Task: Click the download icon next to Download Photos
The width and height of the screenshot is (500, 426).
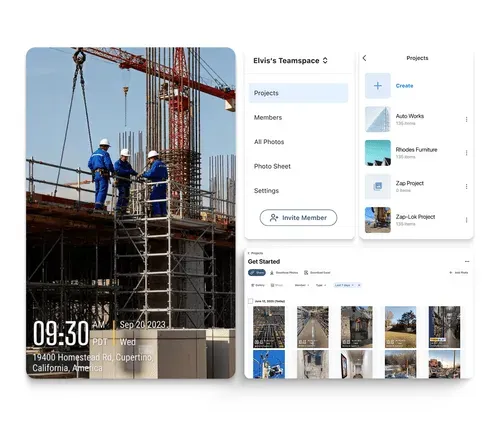Action: pos(272,273)
